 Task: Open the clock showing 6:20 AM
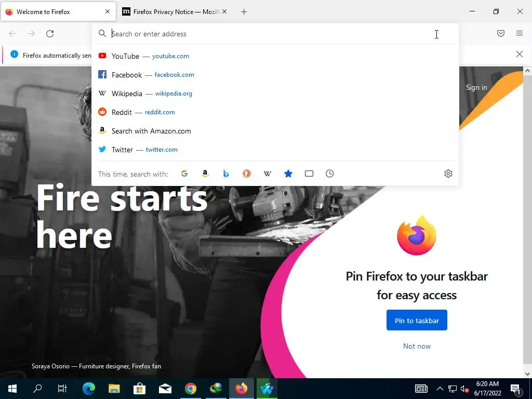487,389
